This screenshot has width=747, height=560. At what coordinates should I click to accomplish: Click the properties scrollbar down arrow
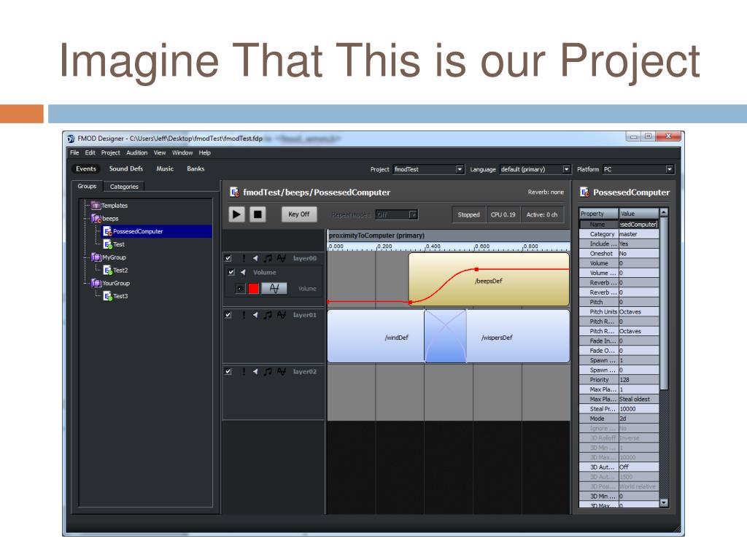[x=664, y=502]
